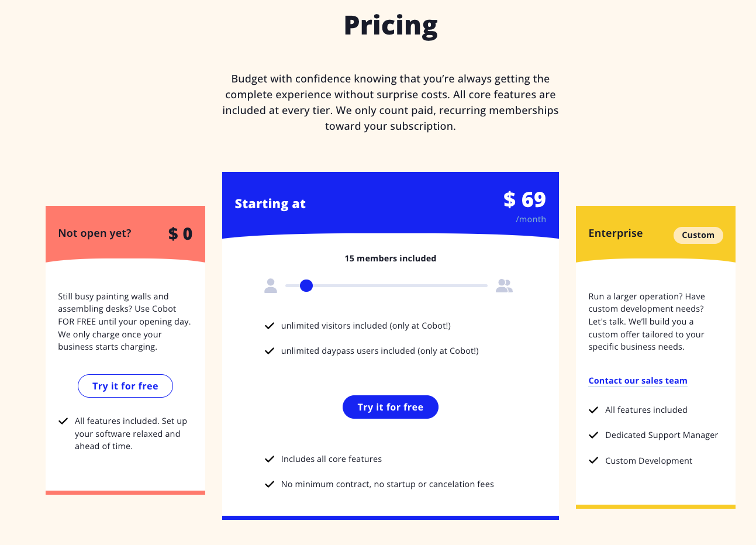The height and width of the screenshot is (545, 756).
Task: Select the Not open yet plan header
Action: coord(94,233)
